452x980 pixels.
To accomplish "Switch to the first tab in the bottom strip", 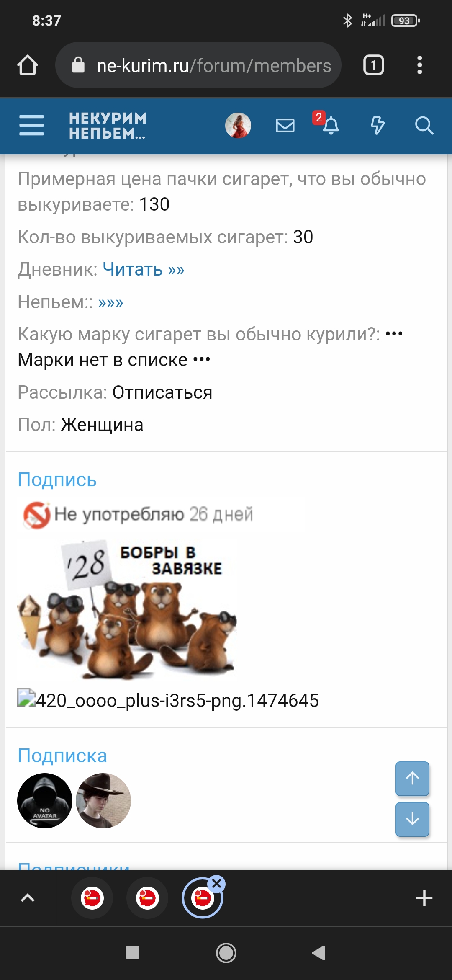I will pos(92,898).
